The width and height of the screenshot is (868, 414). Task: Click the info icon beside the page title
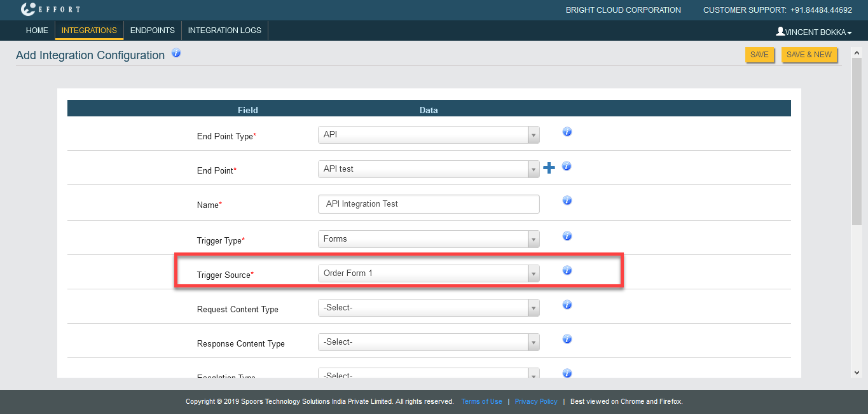coord(176,53)
